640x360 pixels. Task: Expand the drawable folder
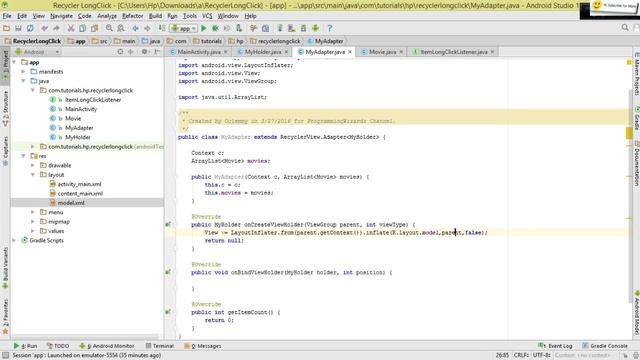pos(33,166)
